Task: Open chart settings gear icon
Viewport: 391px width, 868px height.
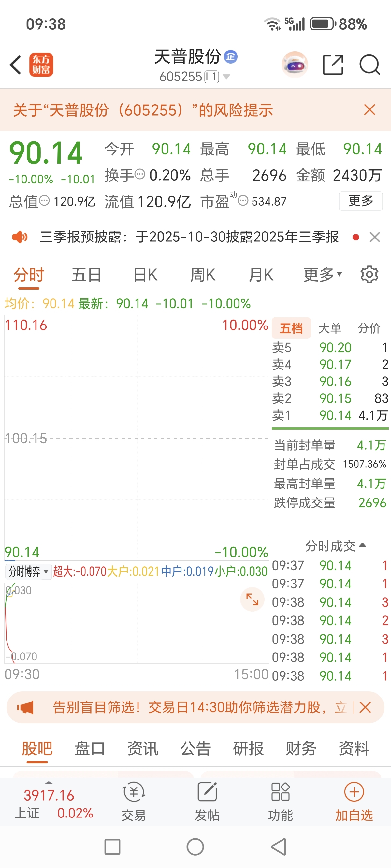Action: pos(369,275)
